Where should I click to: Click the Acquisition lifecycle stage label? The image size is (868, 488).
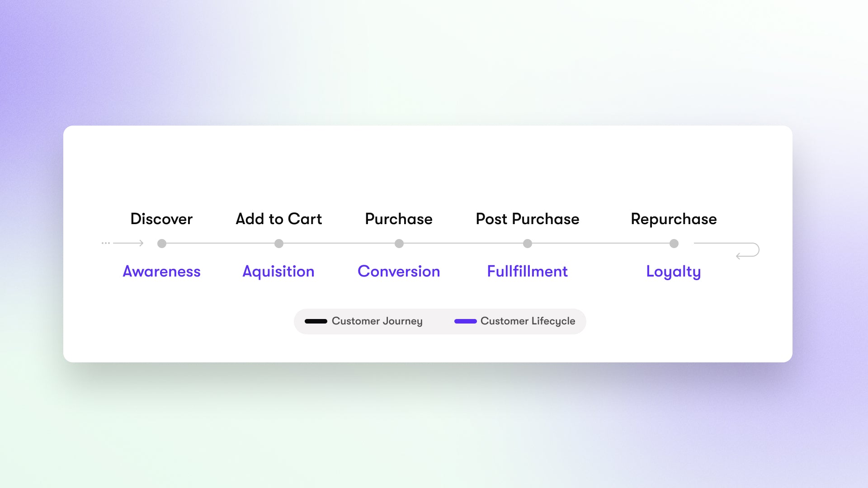[278, 271]
